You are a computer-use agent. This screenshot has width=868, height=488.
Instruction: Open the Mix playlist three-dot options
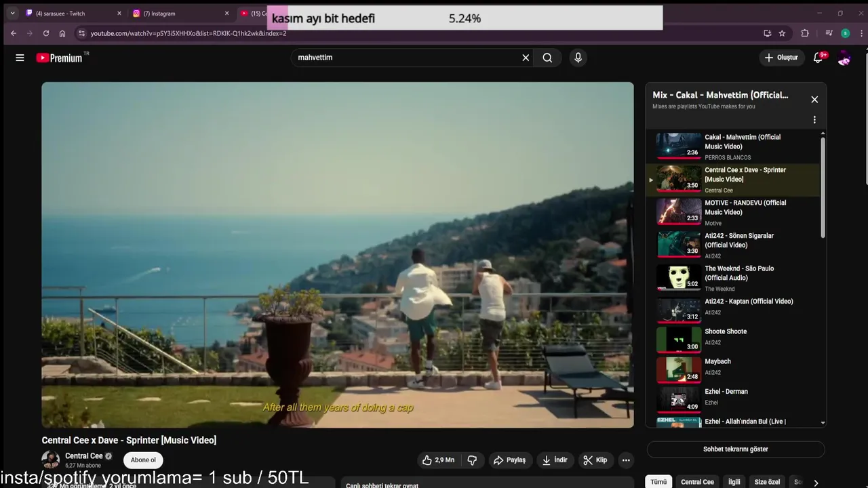coord(814,120)
